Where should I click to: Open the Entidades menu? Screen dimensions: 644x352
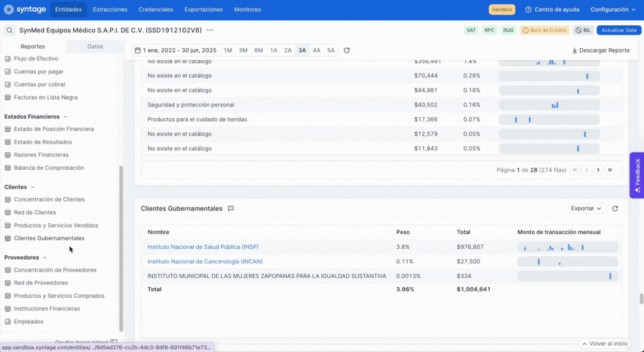tap(68, 10)
